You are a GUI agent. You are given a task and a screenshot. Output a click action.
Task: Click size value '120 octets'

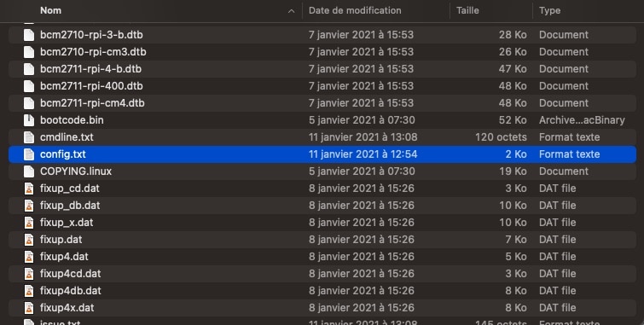(x=501, y=137)
